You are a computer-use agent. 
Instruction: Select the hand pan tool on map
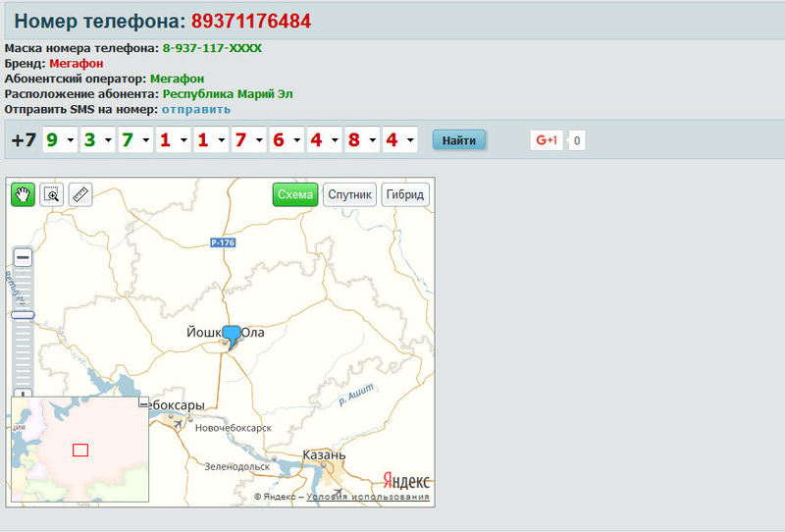click(23, 194)
